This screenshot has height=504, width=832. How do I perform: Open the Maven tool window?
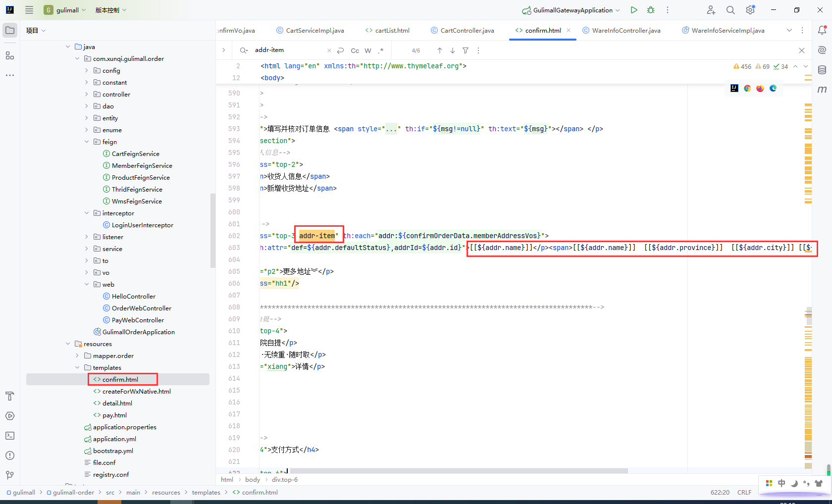pos(822,90)
